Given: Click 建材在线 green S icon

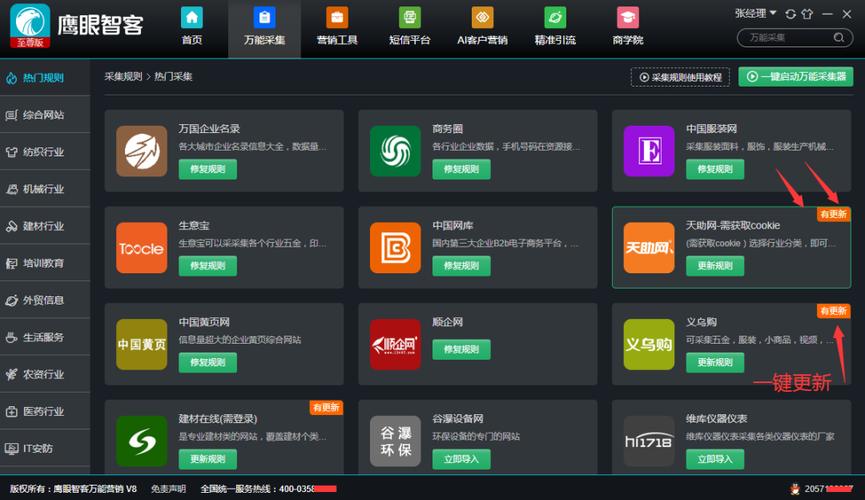Looking at the screenshot, I should click(142, 441).
